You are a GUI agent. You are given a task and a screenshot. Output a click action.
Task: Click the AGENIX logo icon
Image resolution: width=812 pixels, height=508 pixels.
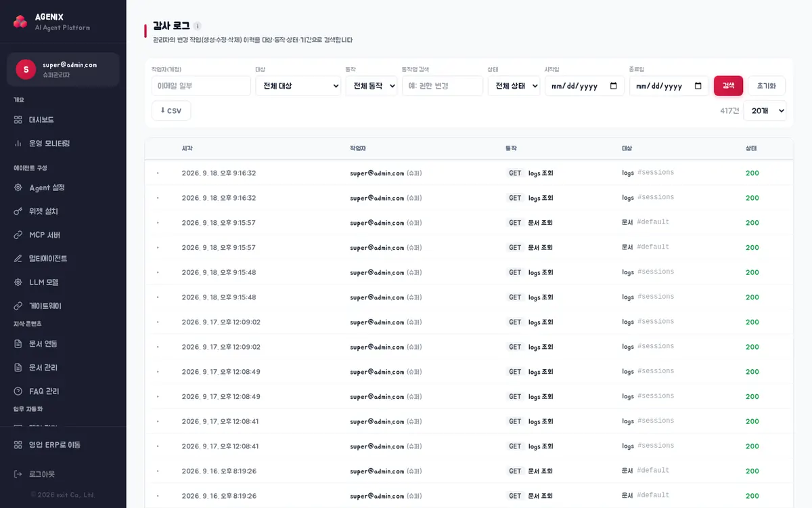tap(20, 22)
